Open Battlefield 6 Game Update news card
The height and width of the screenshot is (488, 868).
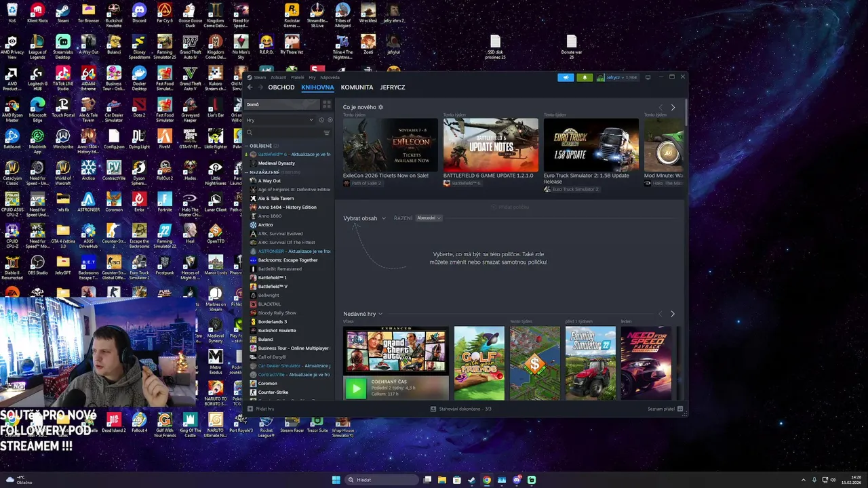point(491,145)
